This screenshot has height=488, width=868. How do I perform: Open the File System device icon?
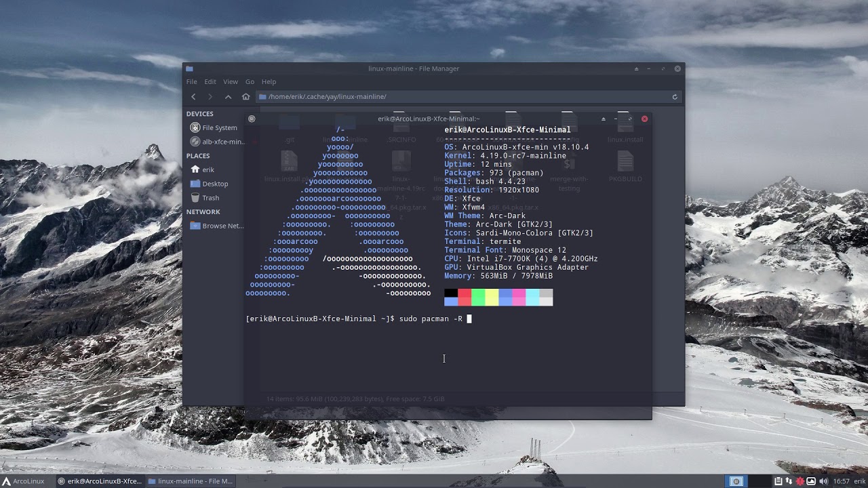click(195, 127)
